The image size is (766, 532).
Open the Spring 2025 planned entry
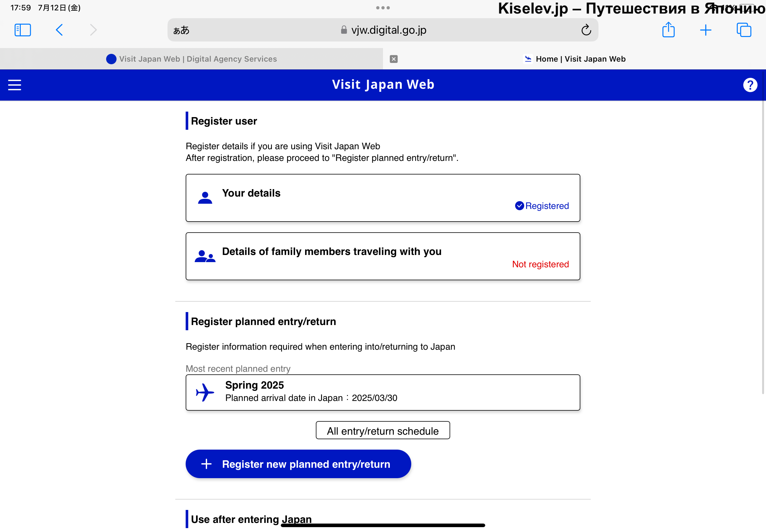click(x=382, y=392)
